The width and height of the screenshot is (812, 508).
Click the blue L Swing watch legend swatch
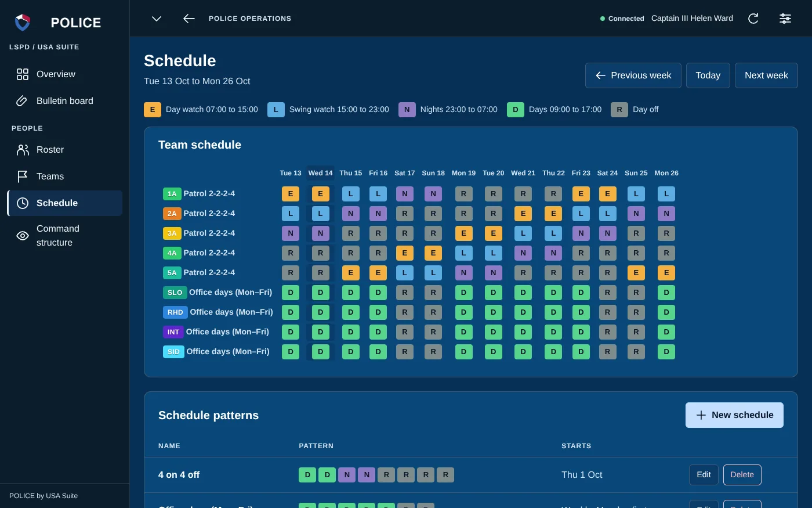[276, 109]
